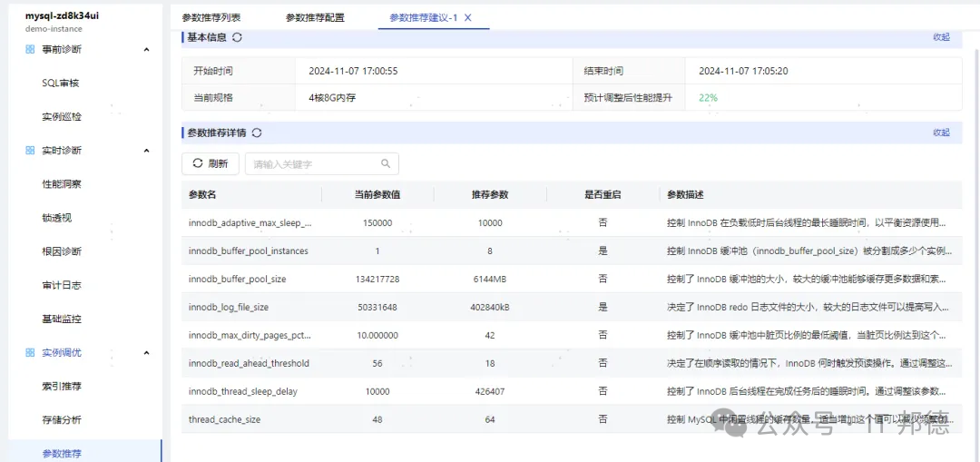
Task: Switch to the 参数推荐列表 tab
Action: [x=211, y=17]
